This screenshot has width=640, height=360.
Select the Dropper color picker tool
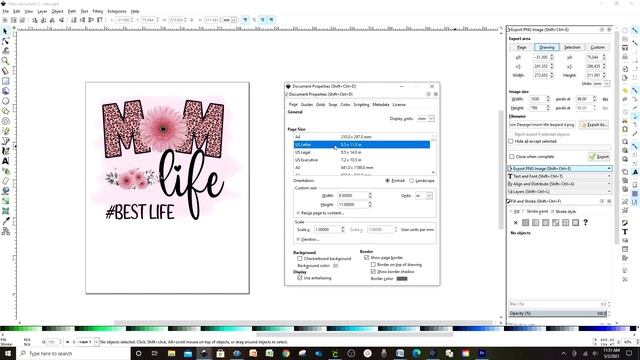(x=5, y=221)
